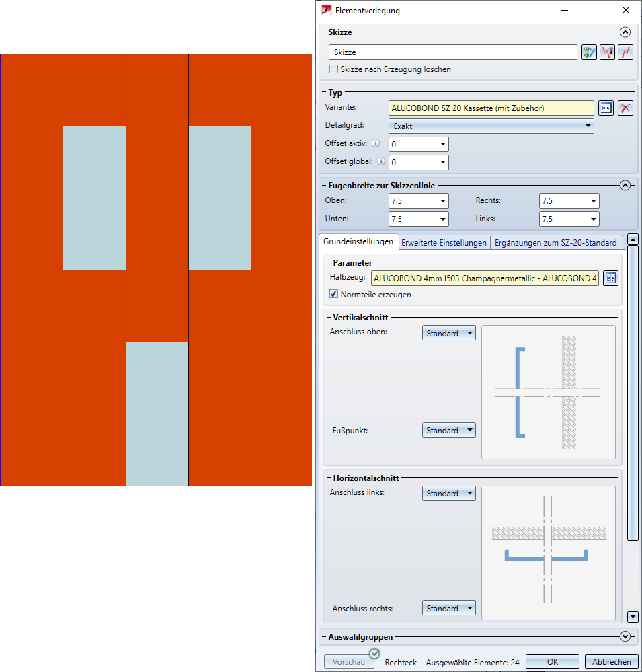This screenshot has height=672, width=642.
Task: Switch to Erweiterte Einstellungen tab
Action: point(444,243)
